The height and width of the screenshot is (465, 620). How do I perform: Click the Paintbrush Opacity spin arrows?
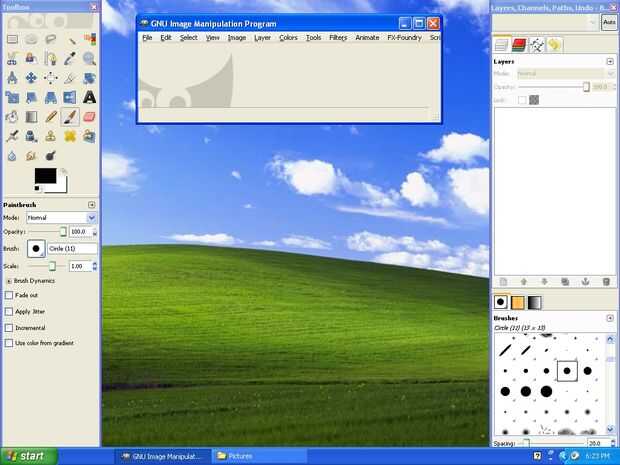pos(95,232)
